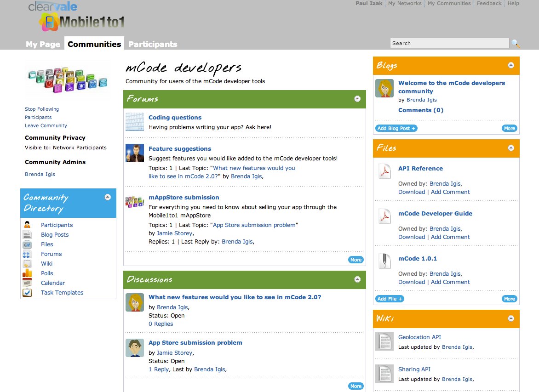The height and width of the screenshot is (392, 539).
Task: Click the Coding questions forum keyboard icon
Action: (x=135, y=122)
